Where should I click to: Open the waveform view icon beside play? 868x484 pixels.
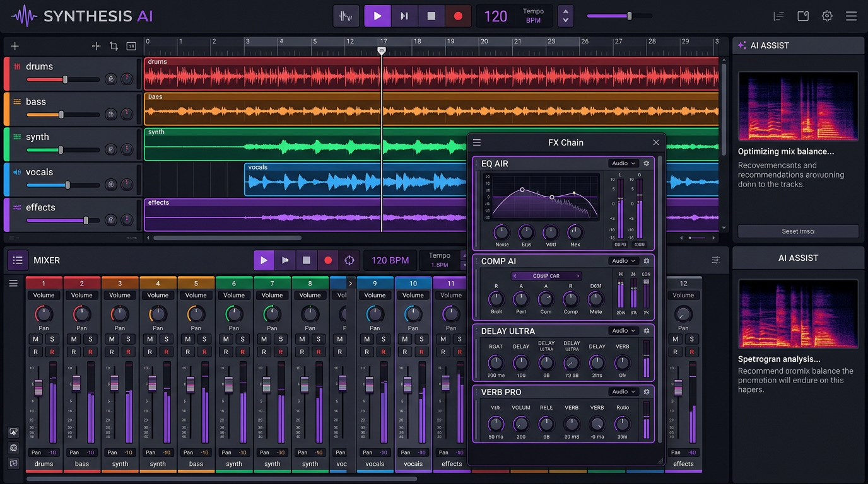pyautogui.click(x=346, y=16)
